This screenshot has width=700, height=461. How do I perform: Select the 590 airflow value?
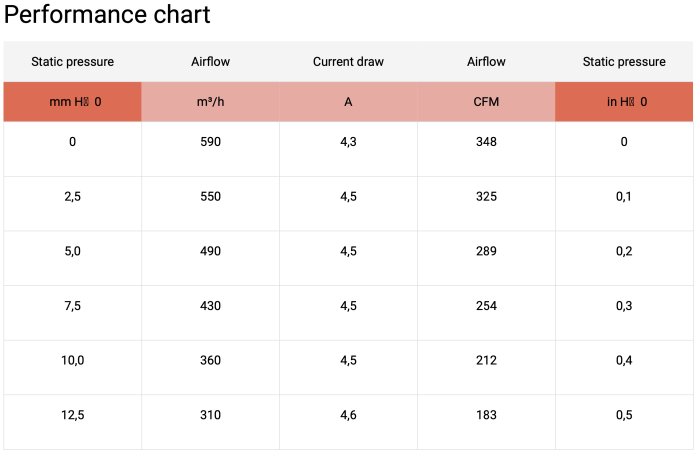pos(210,142)
